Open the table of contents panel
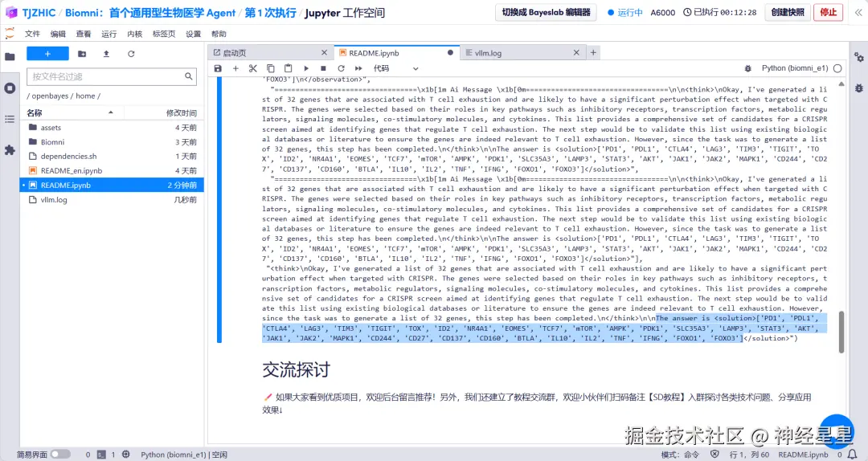868x461 pixels. 10,119
